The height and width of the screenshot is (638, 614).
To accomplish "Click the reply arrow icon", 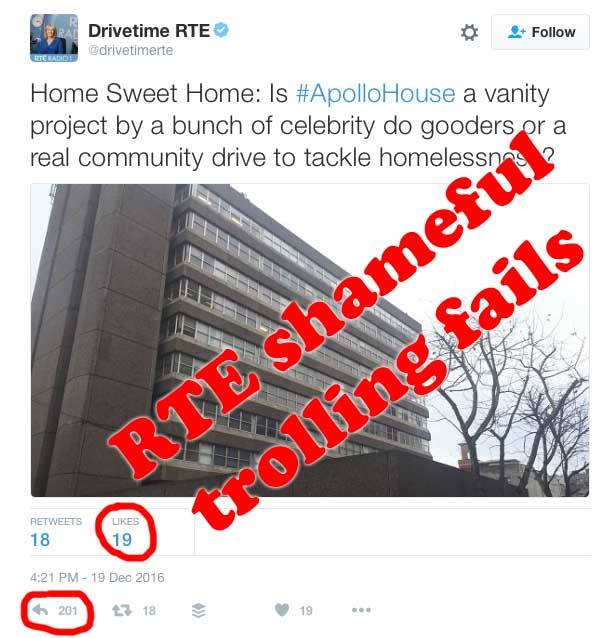I will [x=40, y=610].
